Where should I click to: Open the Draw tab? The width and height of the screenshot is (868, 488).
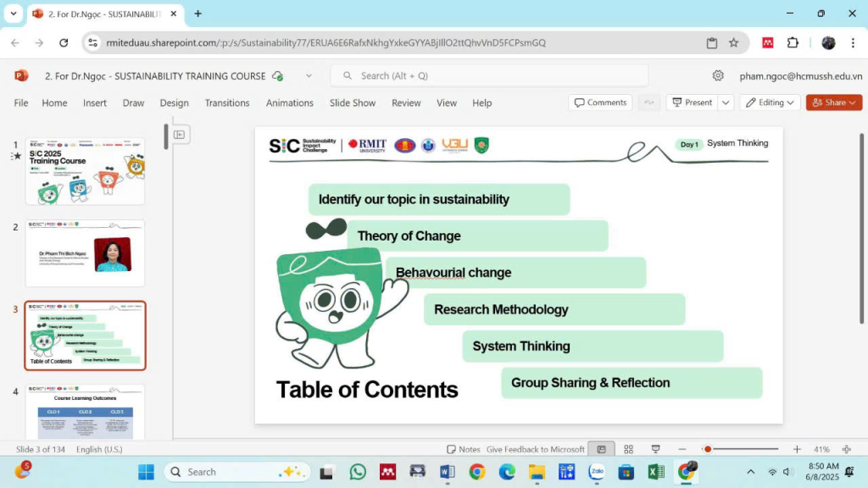[133, 103]
